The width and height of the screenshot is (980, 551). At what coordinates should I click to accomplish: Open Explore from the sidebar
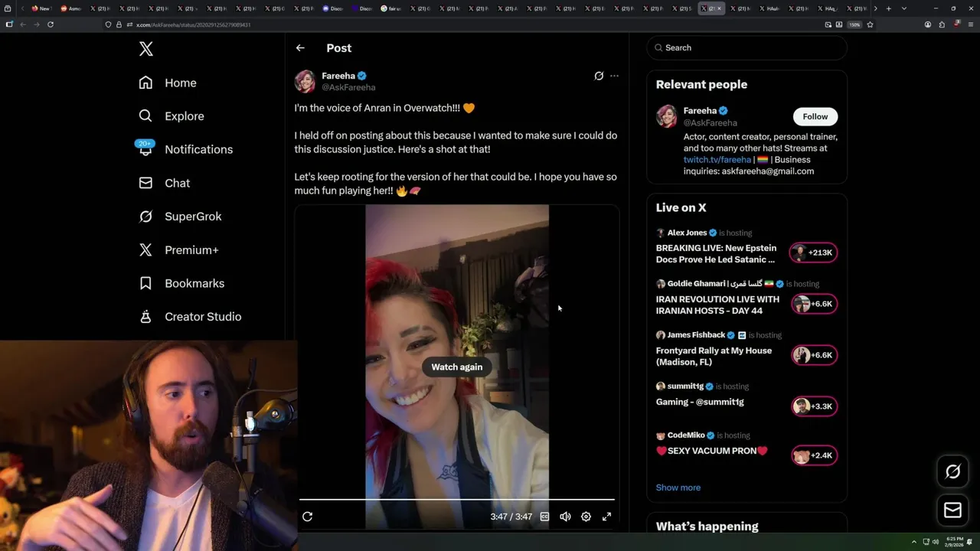[x=171, y=116]
